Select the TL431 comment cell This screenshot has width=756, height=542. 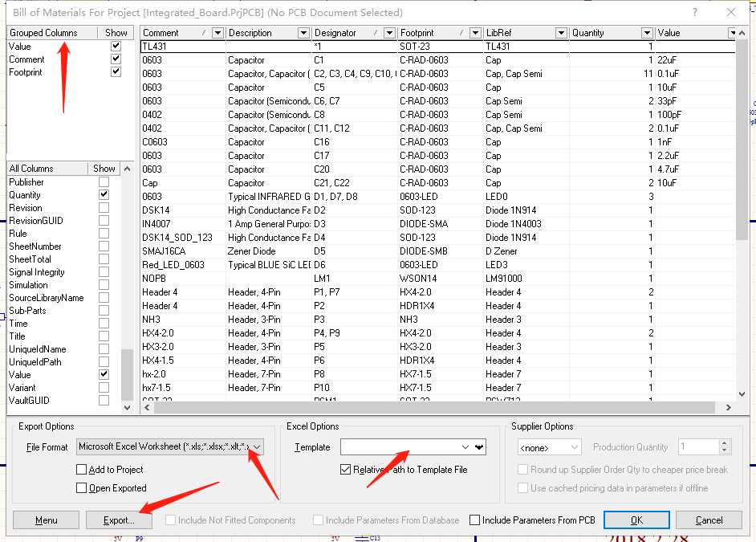pyautogui.click(x=183, y=47)
